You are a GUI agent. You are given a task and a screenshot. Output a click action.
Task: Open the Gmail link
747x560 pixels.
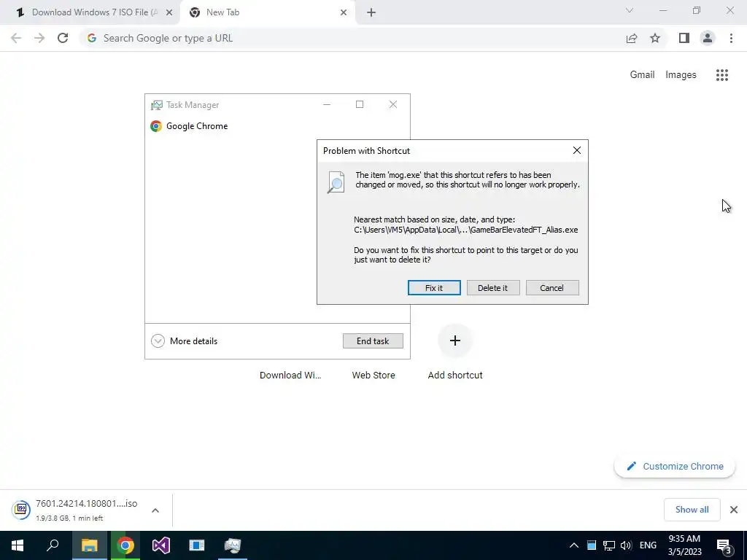point(642,75)
